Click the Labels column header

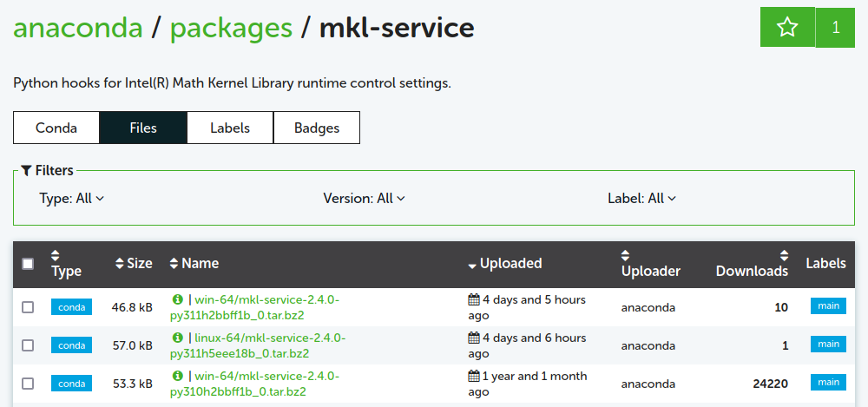coord(825,264)
